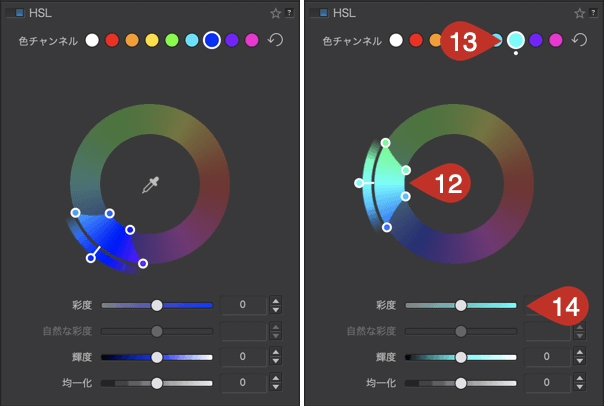
Task: Toggle the HSL enable checkbox in left panel
Action: (15, 13)
